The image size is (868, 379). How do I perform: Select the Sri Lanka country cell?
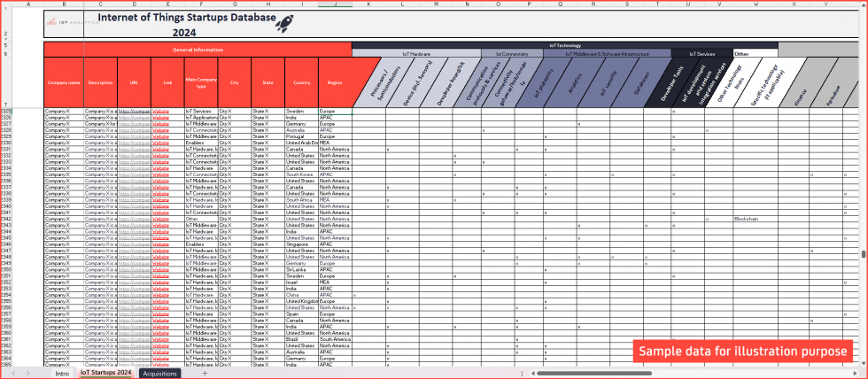click(x=302, y=269)
